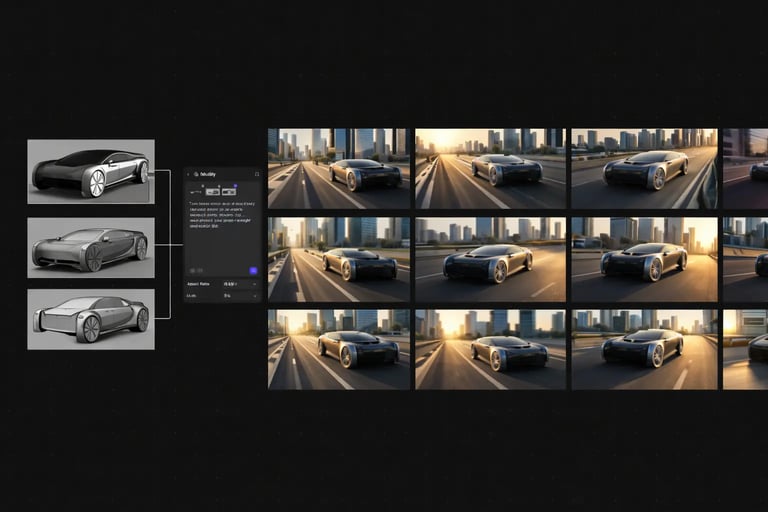This screenshot has height=512, width=768.
Task: Open middle-row first generated car image
Action: 339,260
